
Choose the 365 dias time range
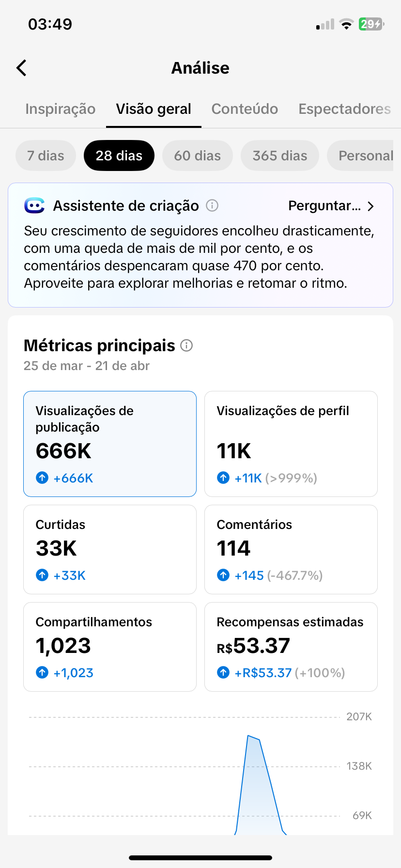click(279, 155)
